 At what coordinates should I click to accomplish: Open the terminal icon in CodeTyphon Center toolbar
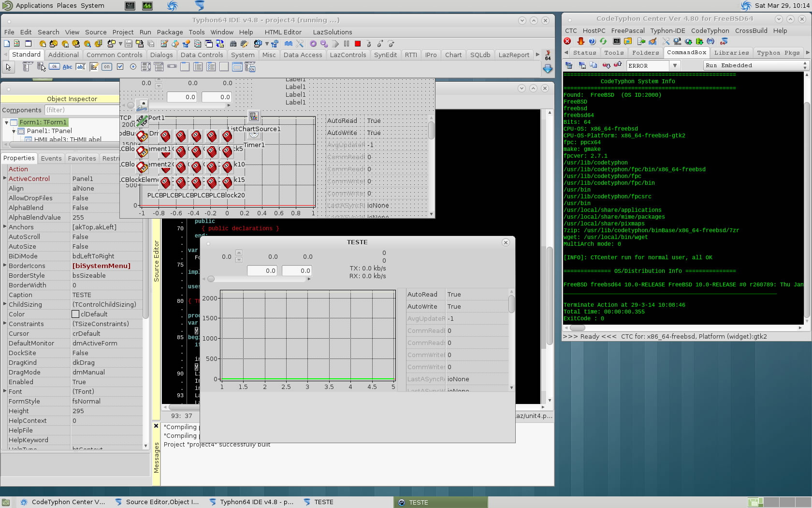click(x=616, y=41)
